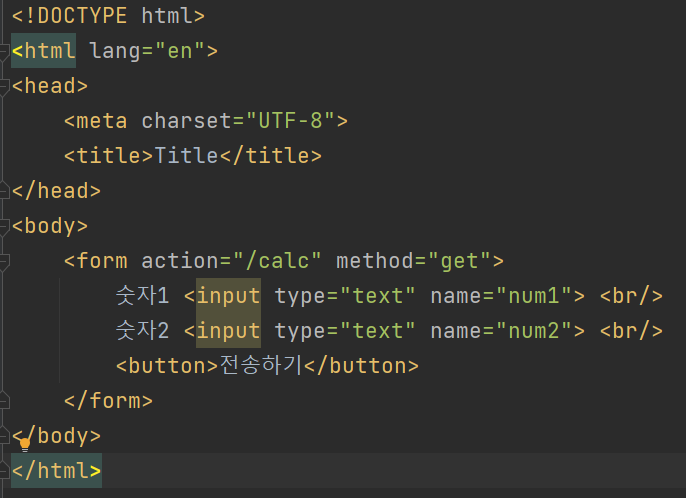Image resolution: width=686 pixels, height=498 pixels.
Task: Collapse the html tag fold marker
Action: point(4,51)
